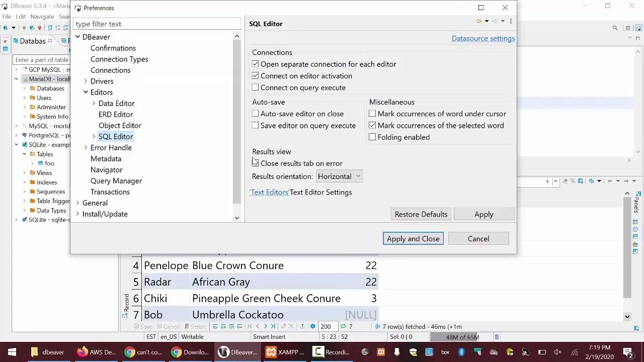The width and height of the screenshot is (644, 362).
Task: Collapse the DBeaver preferences tree node
Action: (77, 37)
